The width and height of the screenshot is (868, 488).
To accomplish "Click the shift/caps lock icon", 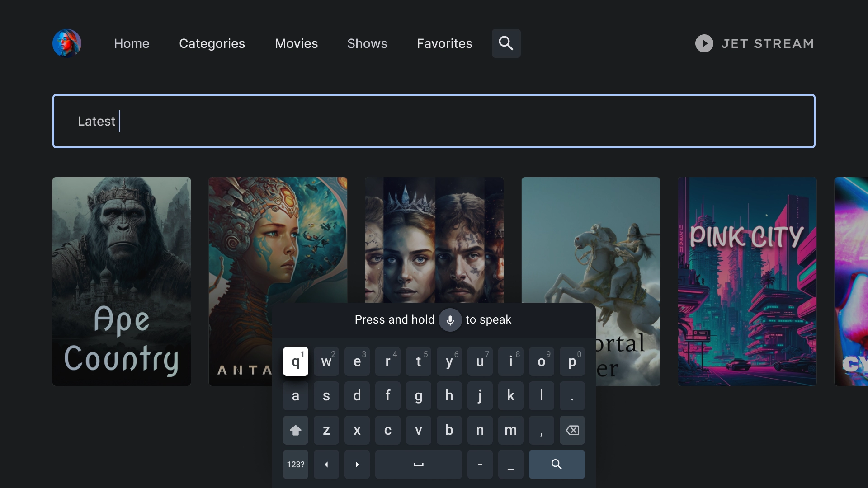I will click(x=296, y=430).
